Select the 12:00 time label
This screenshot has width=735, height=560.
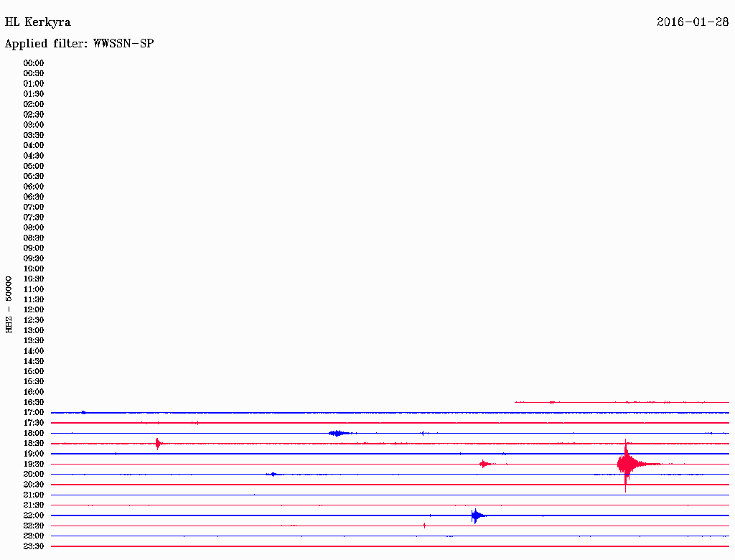pyautogui.click(x=34, y=309)
